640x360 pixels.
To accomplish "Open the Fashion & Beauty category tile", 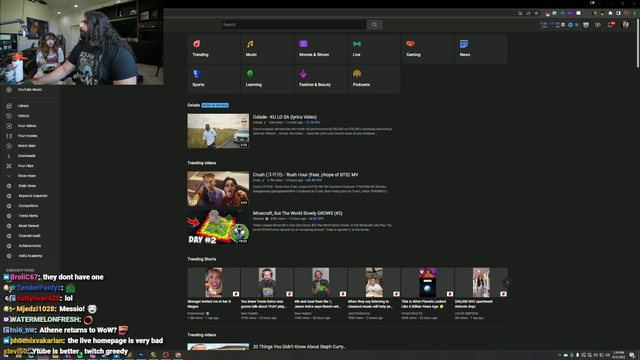I will click(320, 79).
